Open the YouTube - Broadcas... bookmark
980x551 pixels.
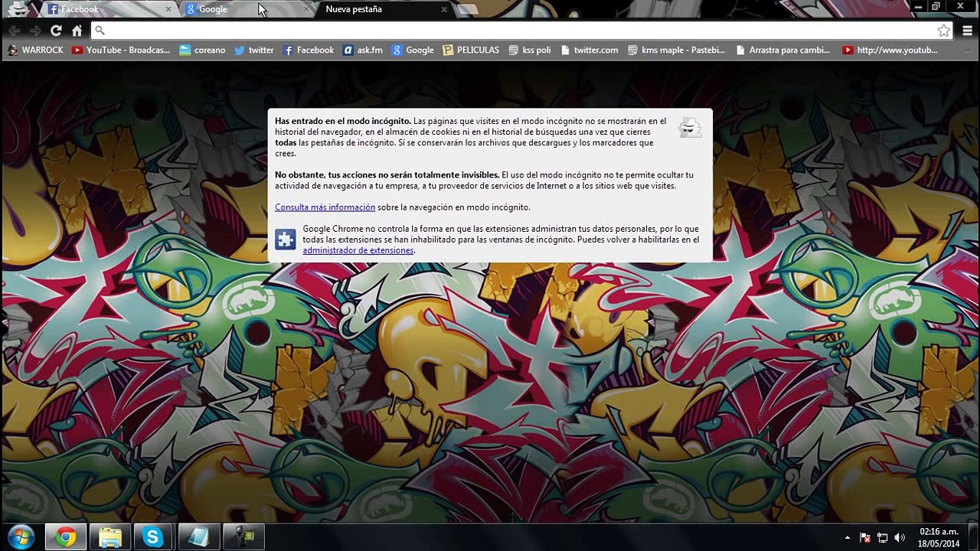(121, 50)
